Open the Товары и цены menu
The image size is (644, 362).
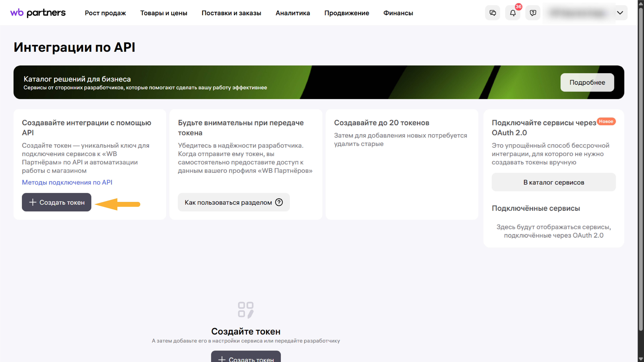[x=164, y=13]
